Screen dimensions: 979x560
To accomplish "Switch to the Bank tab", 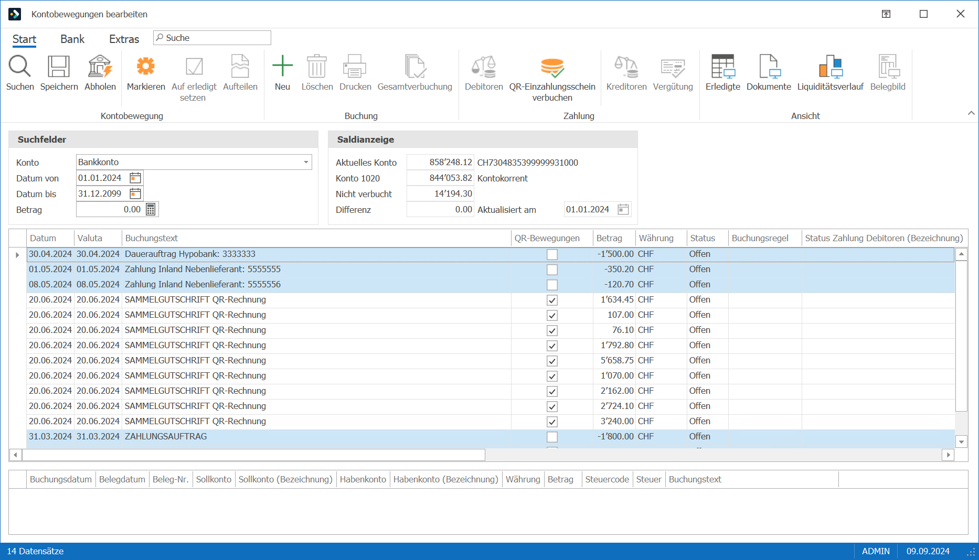I will (x=72, y=39).
